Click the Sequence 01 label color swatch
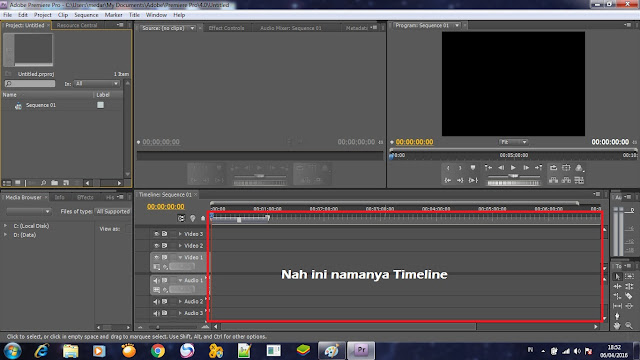The width and height of the screenshot is (640, 360). click(100, 105)
